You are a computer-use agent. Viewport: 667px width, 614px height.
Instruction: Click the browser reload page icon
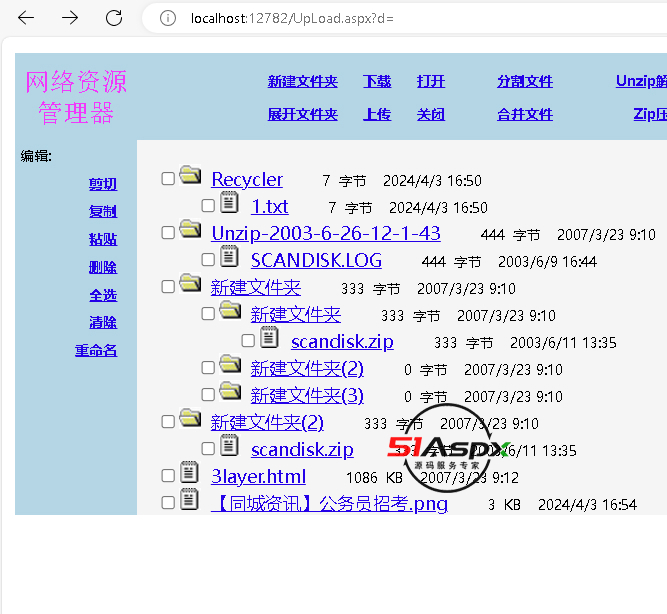[114, 18]
